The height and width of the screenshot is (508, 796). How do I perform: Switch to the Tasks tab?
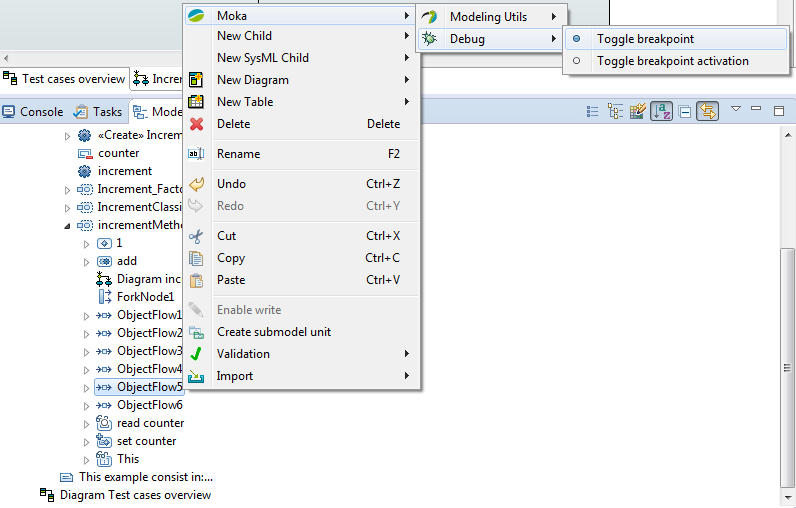click(98, 112)
